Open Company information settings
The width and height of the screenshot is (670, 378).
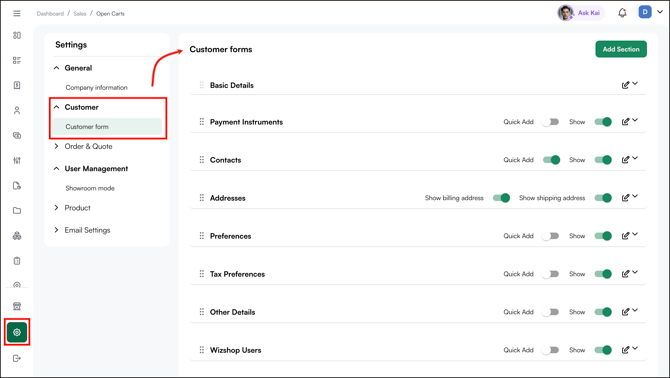96,88
